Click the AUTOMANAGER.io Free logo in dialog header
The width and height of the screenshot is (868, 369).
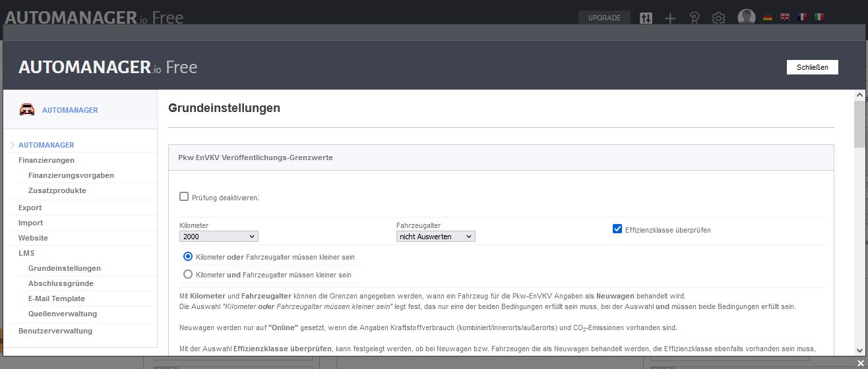(x=108, y=67)
